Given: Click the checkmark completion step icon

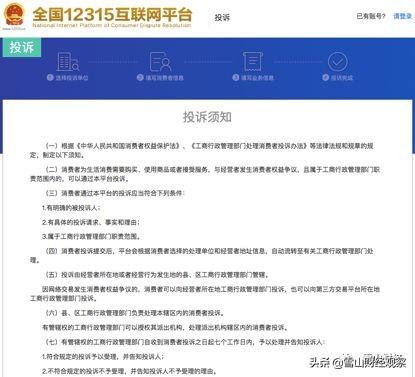Looking at the screenshot, I should pos(338,62).
